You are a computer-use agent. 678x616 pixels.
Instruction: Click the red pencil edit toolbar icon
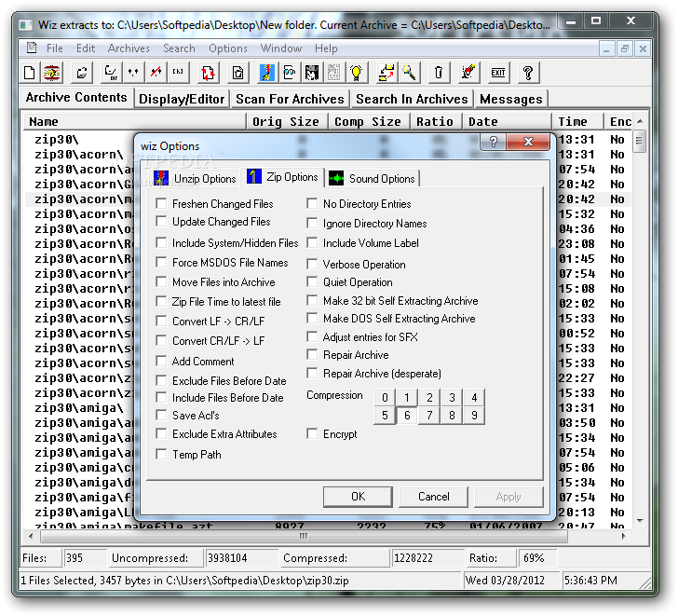pos(468,73)
